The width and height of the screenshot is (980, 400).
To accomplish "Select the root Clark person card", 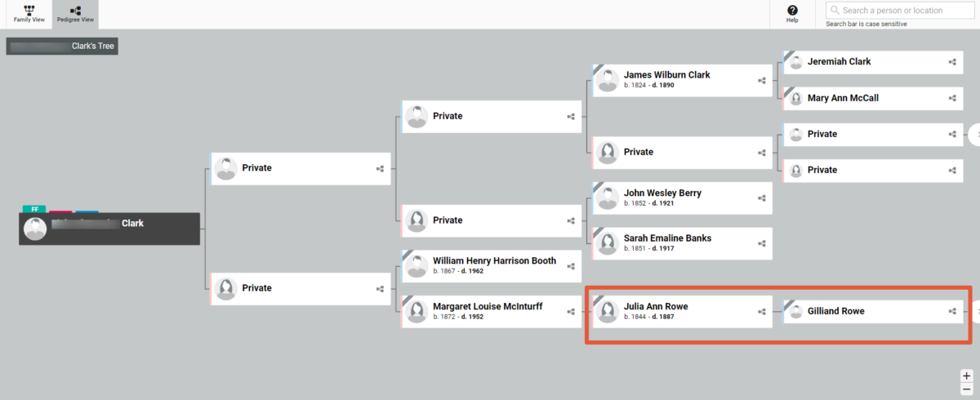I will point(109,229).
